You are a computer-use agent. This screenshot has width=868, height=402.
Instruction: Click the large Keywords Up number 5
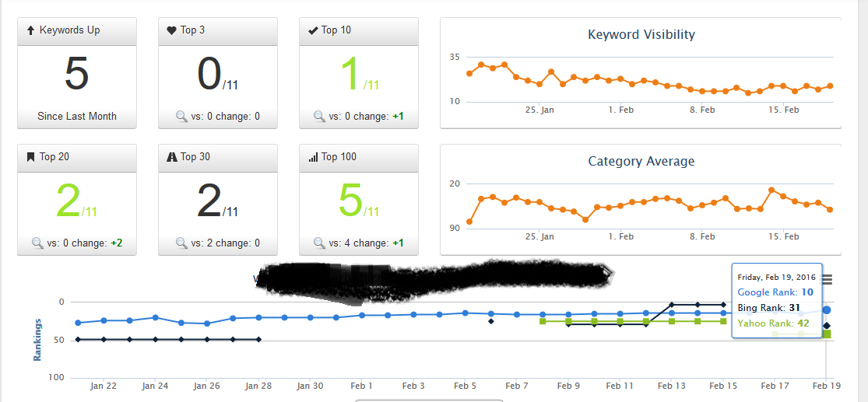[x=76, y=74]
